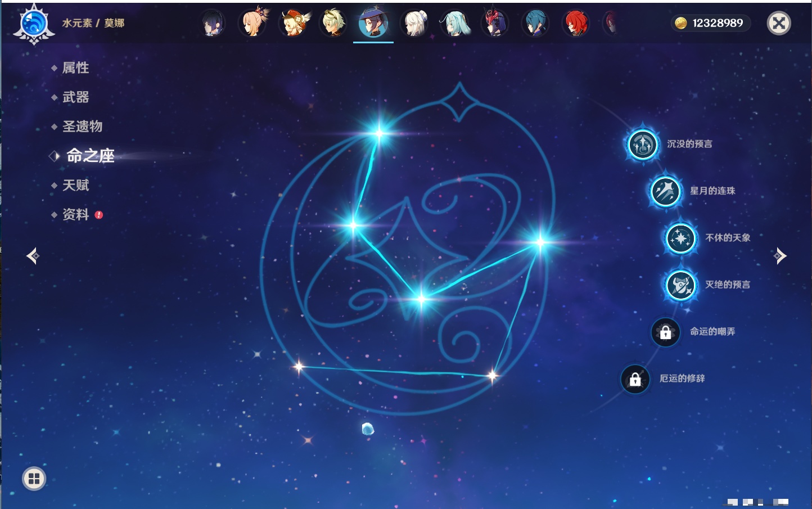Click the 水元素 / 莫娜 title text
Screen dimensions: 812x509
tap(93, 23)
